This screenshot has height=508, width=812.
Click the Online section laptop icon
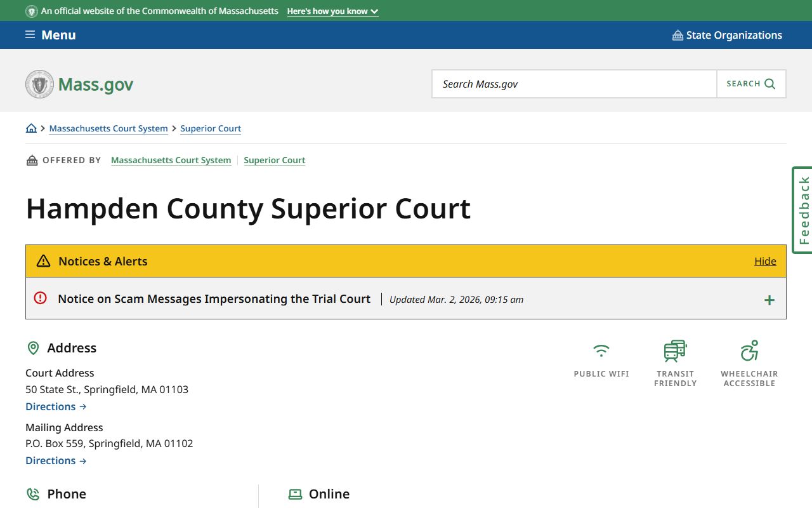tap(295, 494)
